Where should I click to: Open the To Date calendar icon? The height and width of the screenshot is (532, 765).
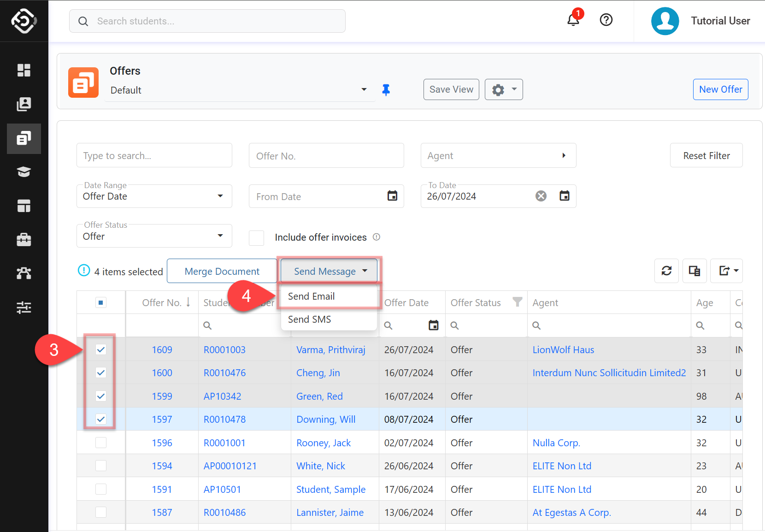click(565, 196)
